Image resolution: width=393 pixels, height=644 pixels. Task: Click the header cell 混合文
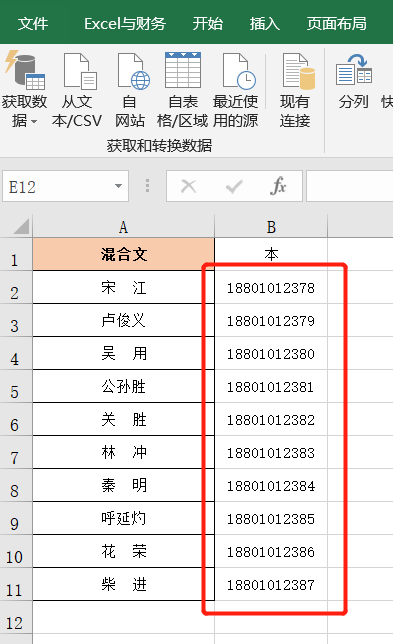coord(123,254)
